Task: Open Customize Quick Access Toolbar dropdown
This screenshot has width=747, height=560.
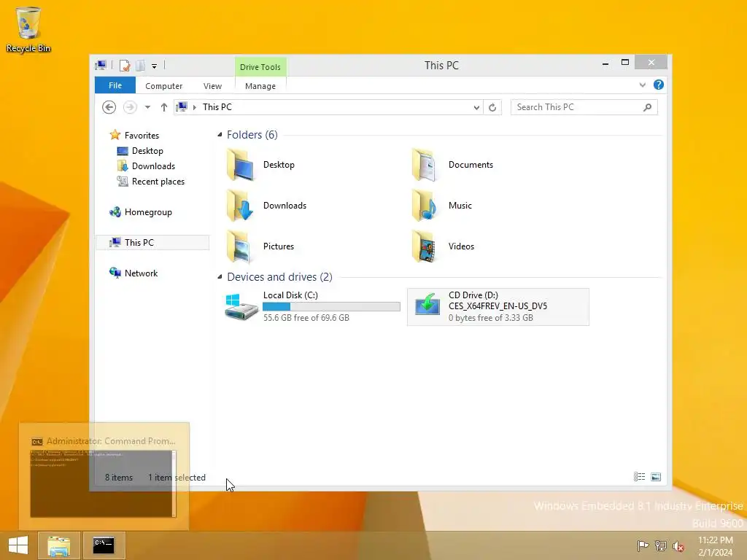Action: point(155,66)
